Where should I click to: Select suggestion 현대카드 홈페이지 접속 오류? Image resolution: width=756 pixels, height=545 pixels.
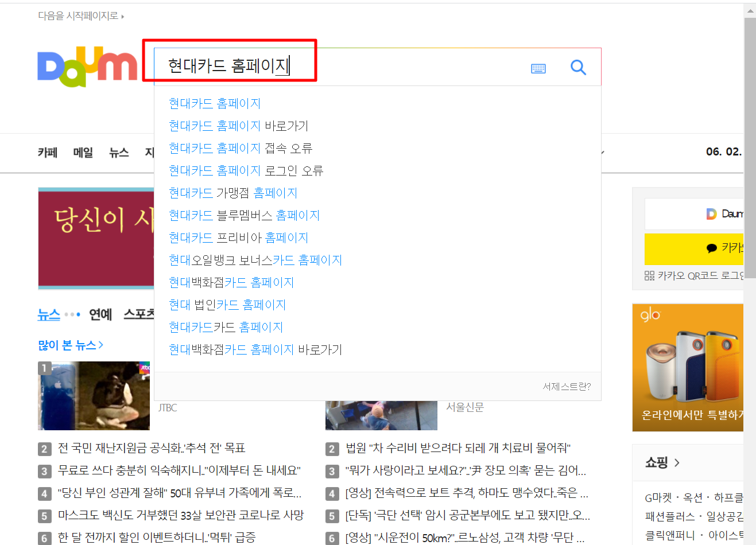pos(241,148)
